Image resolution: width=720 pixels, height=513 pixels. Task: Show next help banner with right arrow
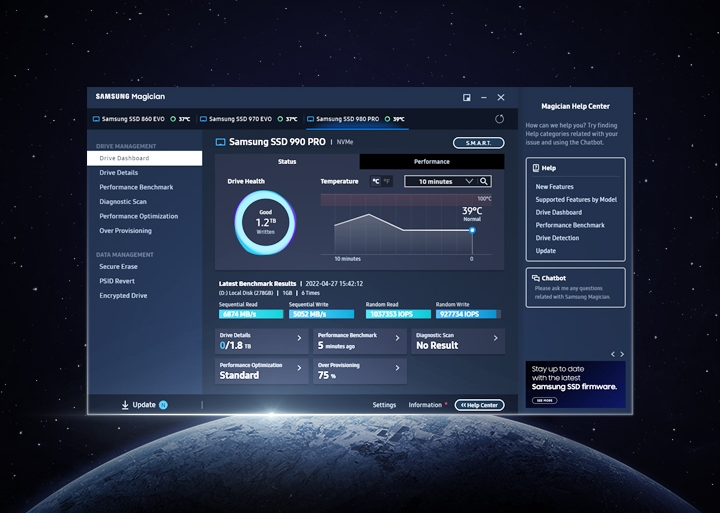(x=622, y=354)
